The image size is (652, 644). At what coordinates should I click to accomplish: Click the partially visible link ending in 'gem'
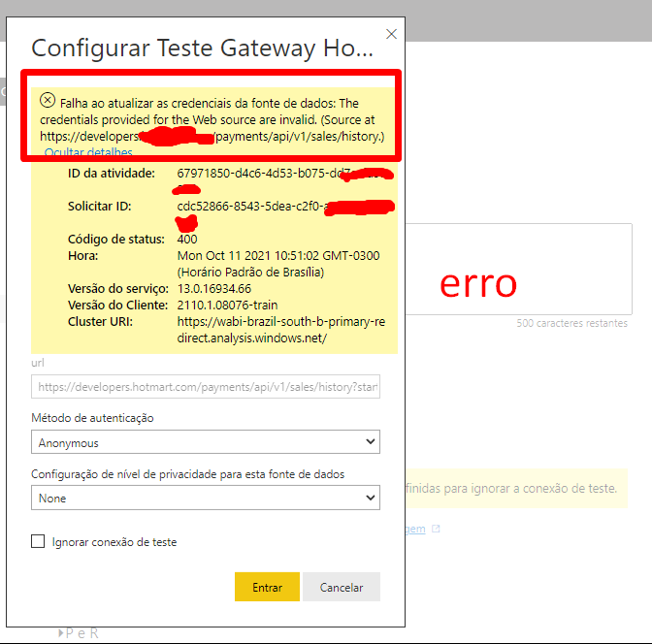click(415, 529)
